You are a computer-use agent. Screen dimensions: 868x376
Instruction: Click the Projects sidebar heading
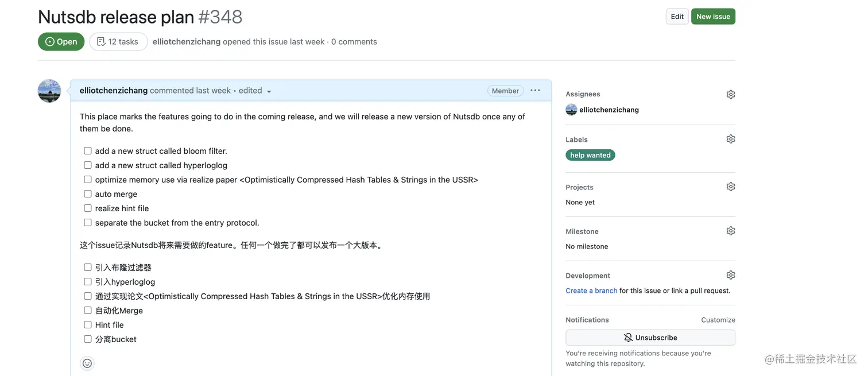coord(579,187)
